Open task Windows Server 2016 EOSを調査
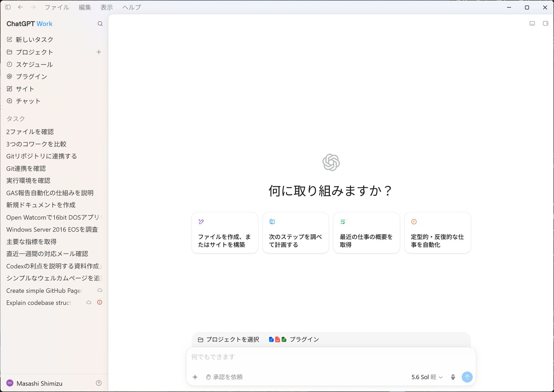 click(54, 229)
